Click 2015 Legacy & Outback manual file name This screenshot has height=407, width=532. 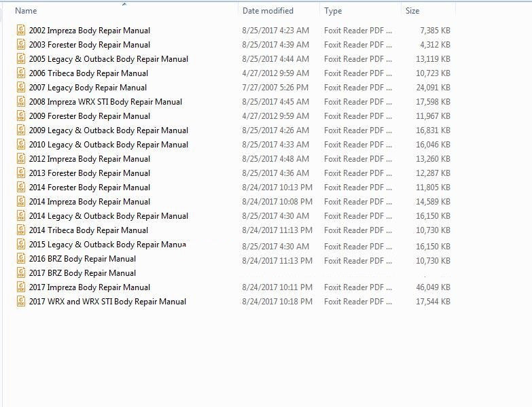(107, 245)
